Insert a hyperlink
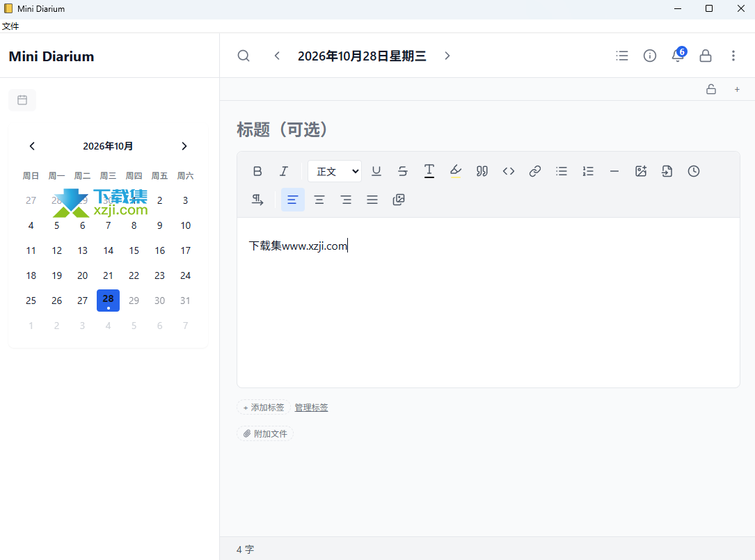Screen dimensions: 755x560 tap(535, 171)
